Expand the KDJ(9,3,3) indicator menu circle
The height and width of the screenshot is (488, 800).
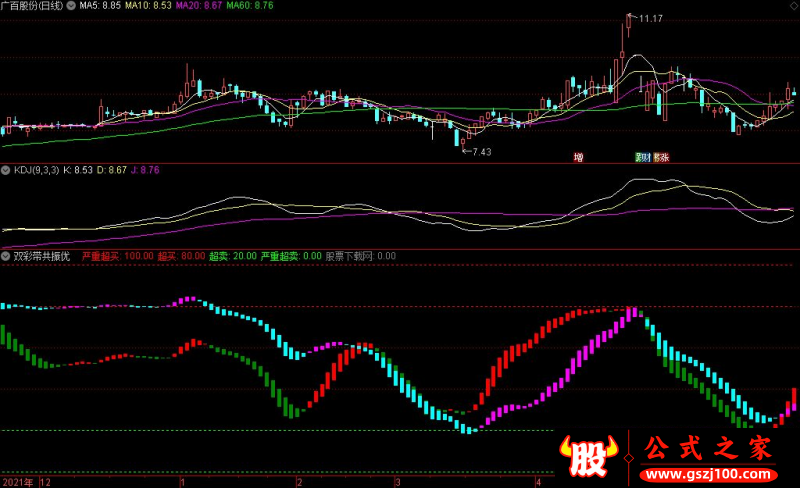click(6, 170)
